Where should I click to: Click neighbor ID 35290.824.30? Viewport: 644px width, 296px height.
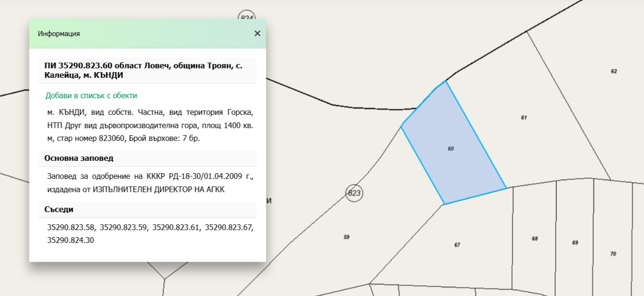click(x=71, y=240)
